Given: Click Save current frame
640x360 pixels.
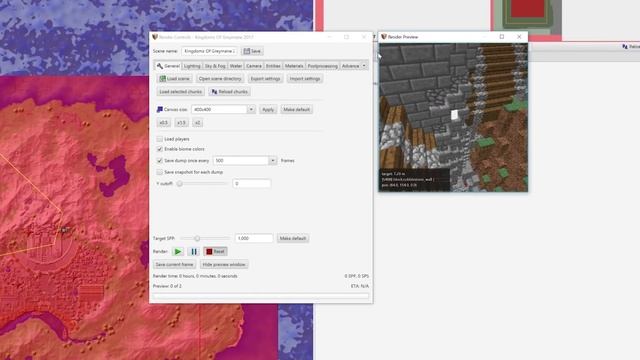Looking at the screenshot, I should tap(174, 264).
